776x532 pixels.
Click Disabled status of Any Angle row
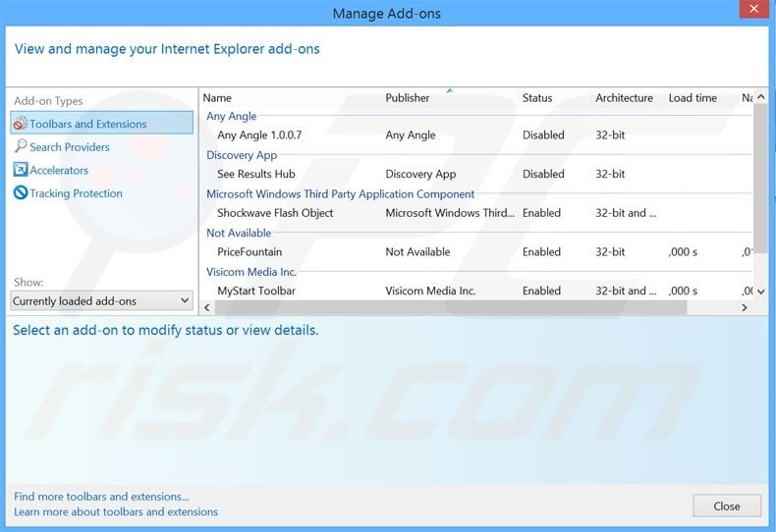(543, 135)
